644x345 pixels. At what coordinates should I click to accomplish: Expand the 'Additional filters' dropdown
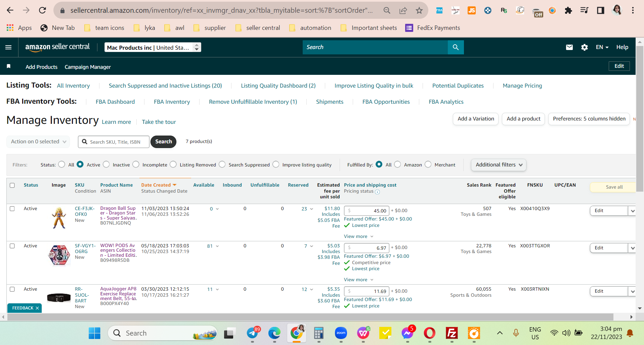pyautogui.click(x=499, y=165)
